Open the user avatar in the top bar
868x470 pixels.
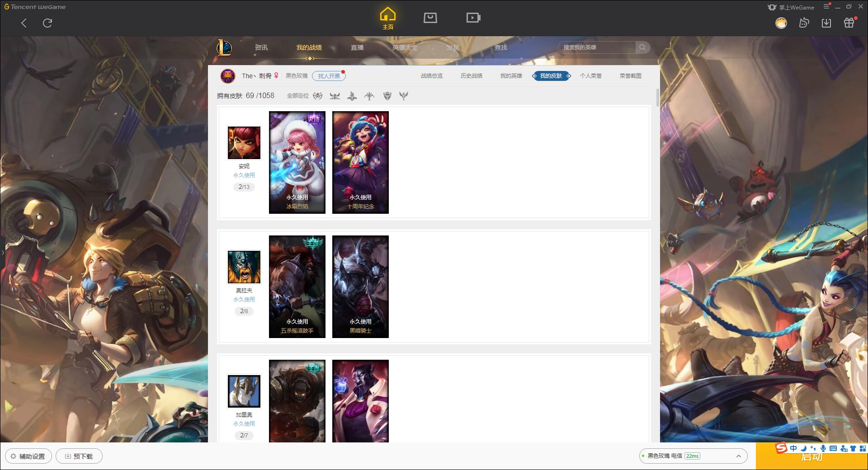(781, 23)
